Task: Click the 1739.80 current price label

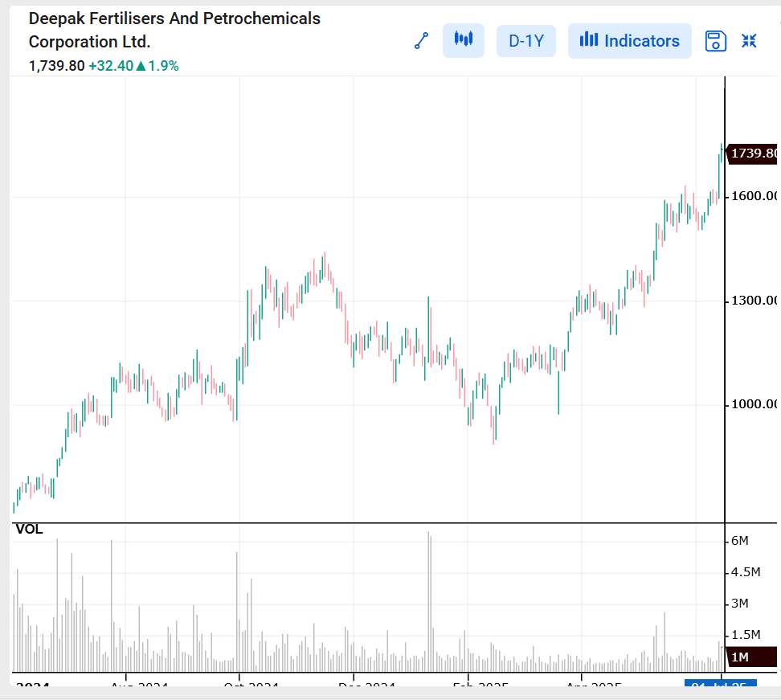Action: tap(752, 154)
